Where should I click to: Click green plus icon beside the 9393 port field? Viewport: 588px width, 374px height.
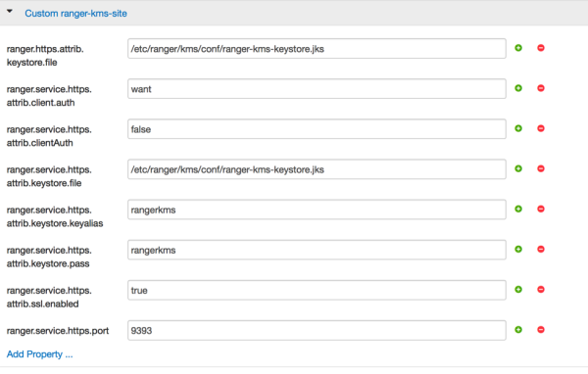pos(518,330)
